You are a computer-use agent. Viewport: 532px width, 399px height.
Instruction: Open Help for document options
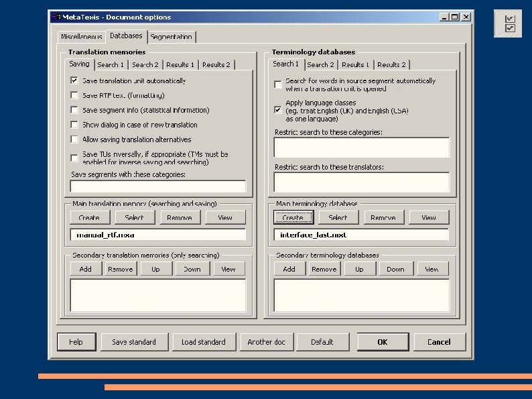(76, 342)
